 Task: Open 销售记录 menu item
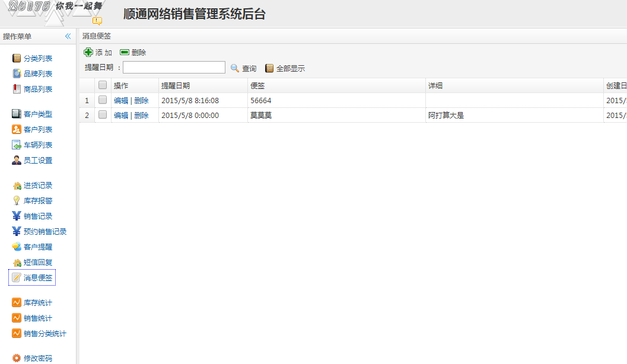[x=38, y=216]
